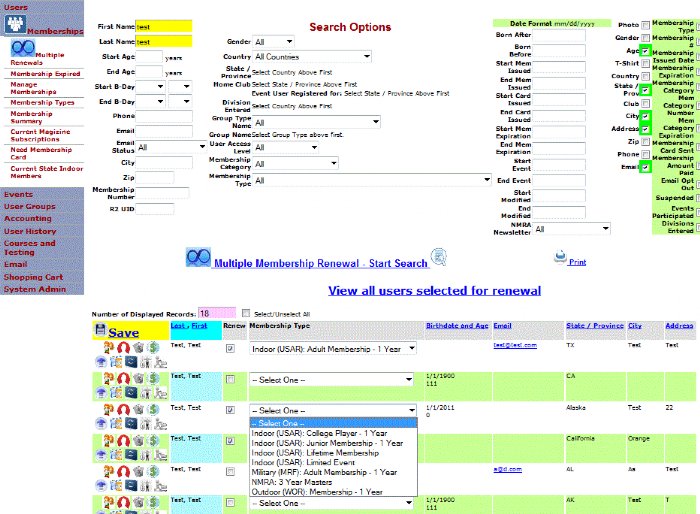Image resolution: width=700 pixels, height=514 pixels.
Task: Click trash can icon in AK row
Action: [x=138, y=502]
